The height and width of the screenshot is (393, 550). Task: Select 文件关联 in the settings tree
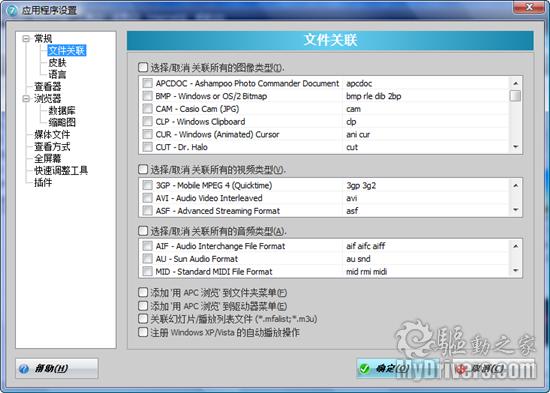click(x=67, y=51)
